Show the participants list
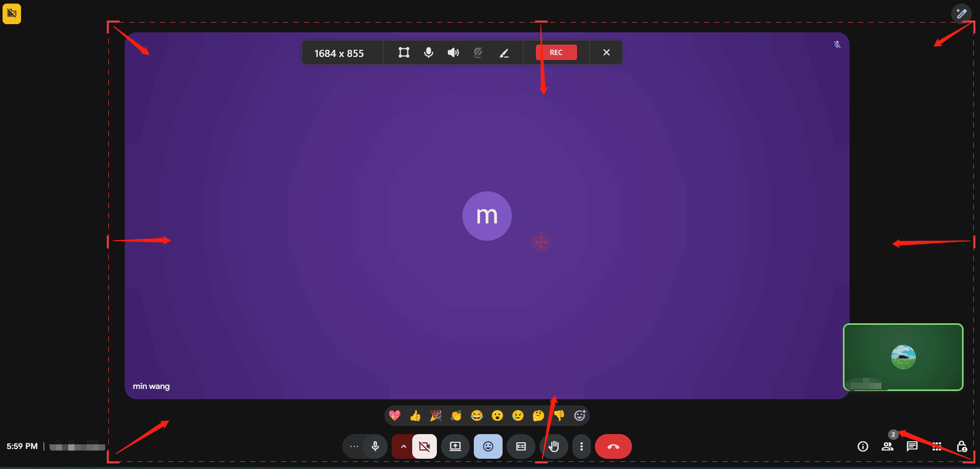The image size is (980, 469). coord(888,446)
